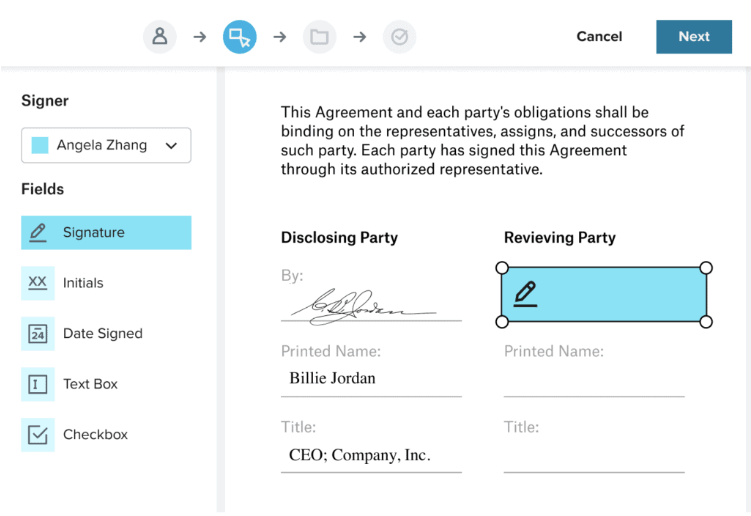Choose the Date Signed calendar icon
The height and width of the screenshot is (516, 751).
38,334
